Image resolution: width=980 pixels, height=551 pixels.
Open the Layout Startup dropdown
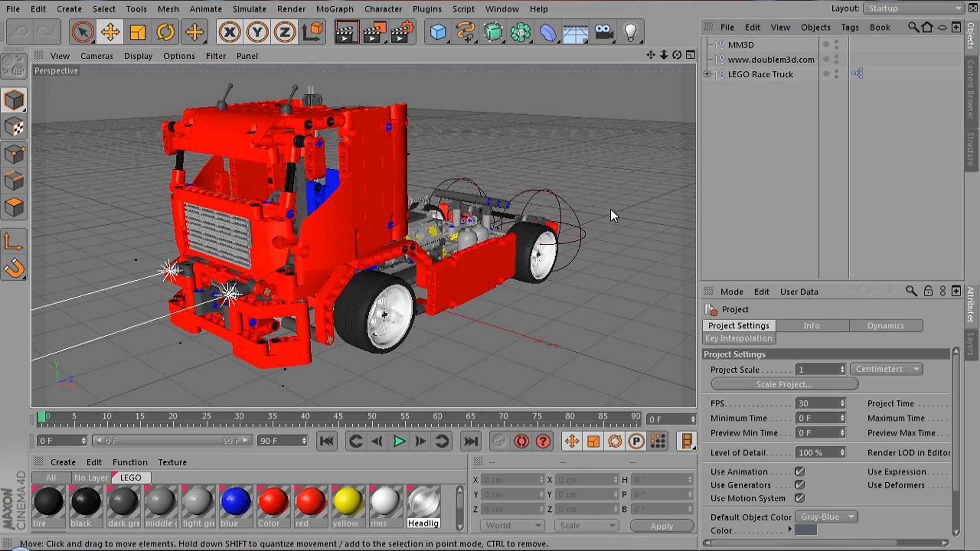(914, 9)
